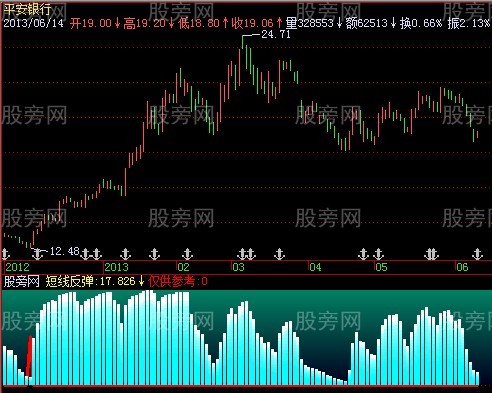Click the volume value 量328553
Image resolution: width=492 pixels, height=393 pixels.
310,23
